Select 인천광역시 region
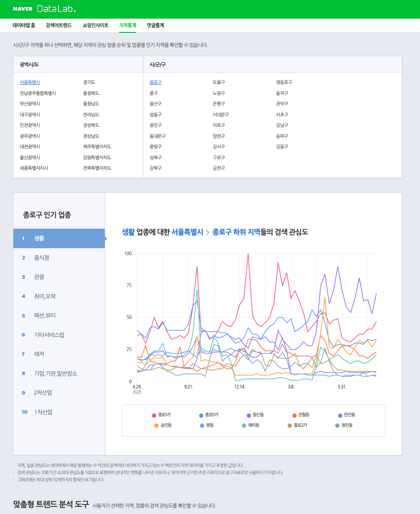 (x=30, y=125)
